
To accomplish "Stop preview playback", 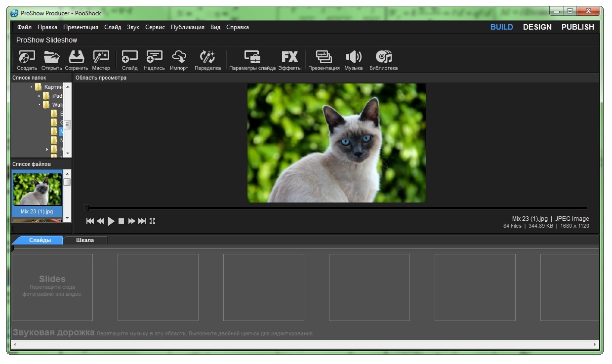I will 121,221.
